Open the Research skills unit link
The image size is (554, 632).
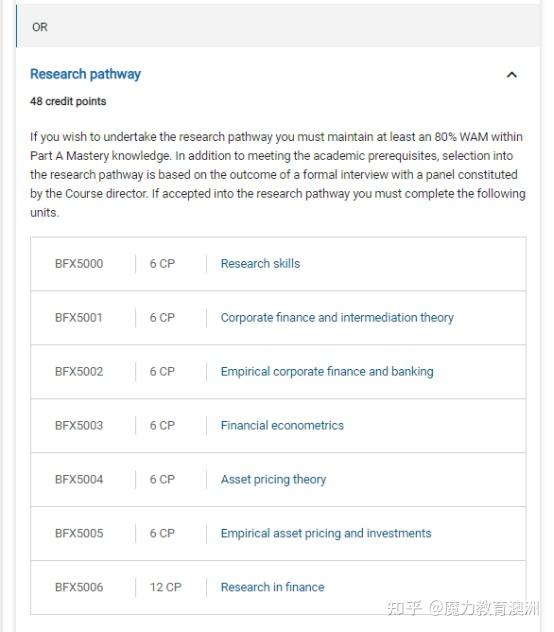pos(260,264)
